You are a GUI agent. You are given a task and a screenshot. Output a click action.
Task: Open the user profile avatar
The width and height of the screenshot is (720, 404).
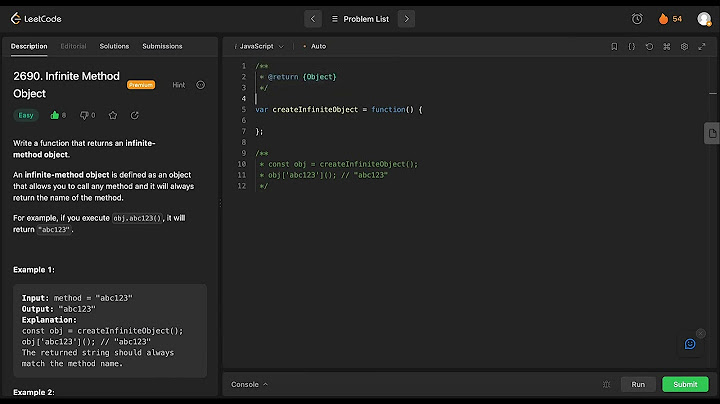click(704, 19)
